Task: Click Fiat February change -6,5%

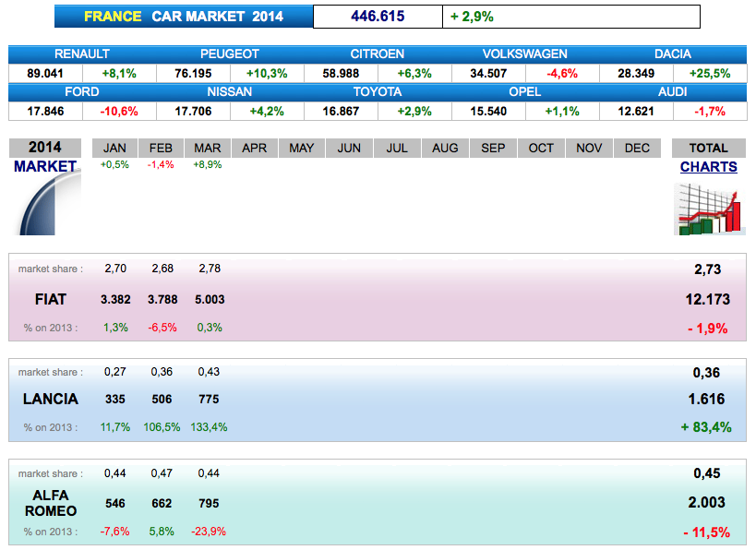Action: pyautogui.click(x=162, y=328)
